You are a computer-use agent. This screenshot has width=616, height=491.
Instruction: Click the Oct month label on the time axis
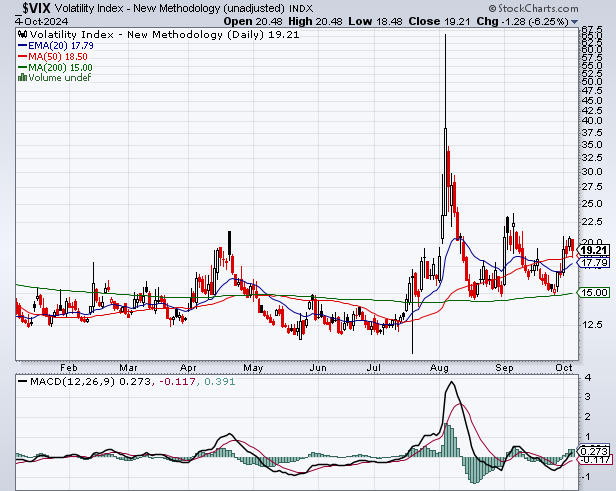coord(564,368)
